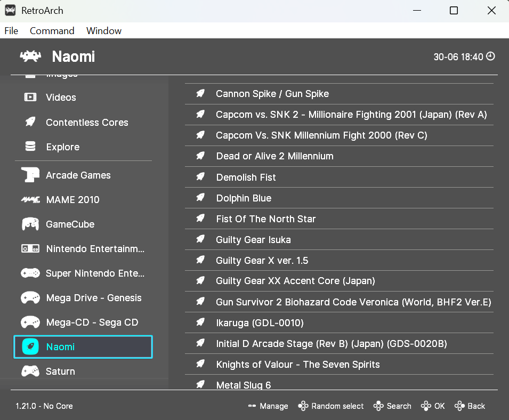The image size is (509, 420).
Task: Select Guilty Gear X ver. 1.5
Action: (x=339, y=260)
